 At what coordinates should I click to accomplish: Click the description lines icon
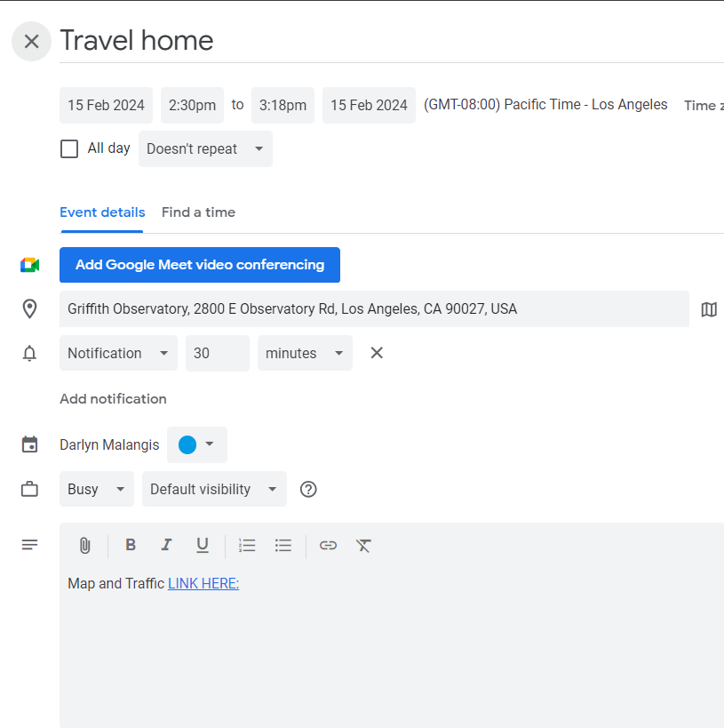pos(29,545)
